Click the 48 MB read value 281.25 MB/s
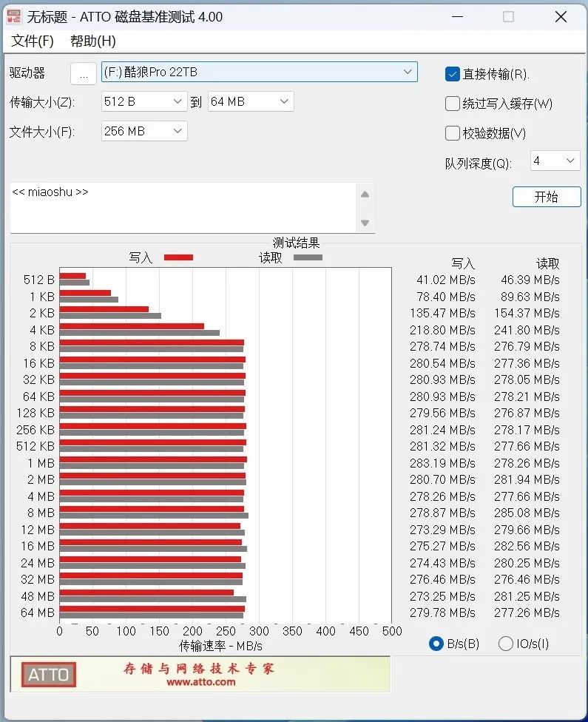Screen dimensions: 588x722 [527, 596]
